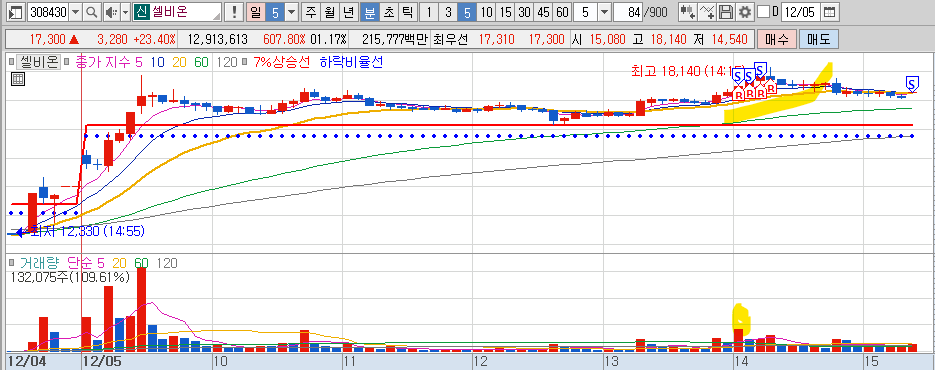Click the 최고 18,140 high price annotation
The width and height of the screenshot is (935, 370).
(688, 71)
